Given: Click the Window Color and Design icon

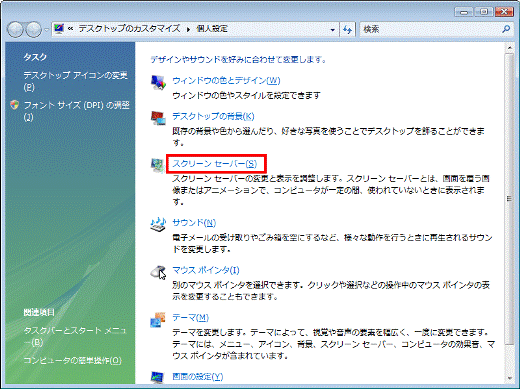Looking at the screenshot, I should (158, 82).
